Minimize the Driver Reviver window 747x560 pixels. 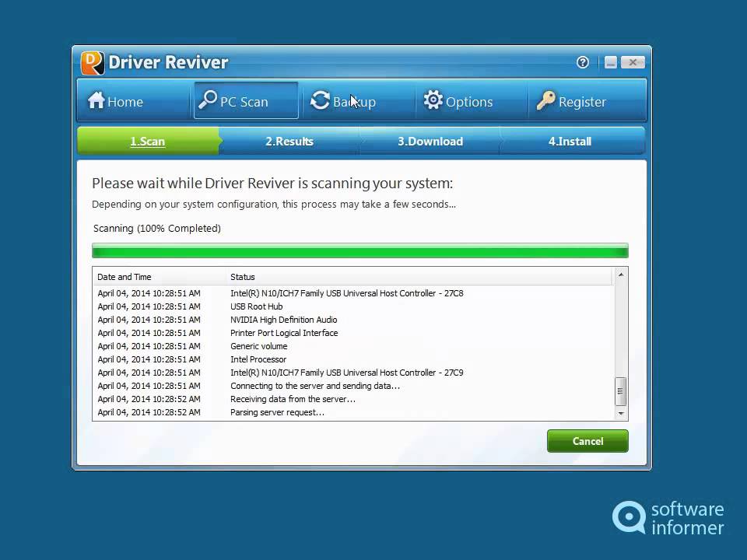click(x=611, y=62)
